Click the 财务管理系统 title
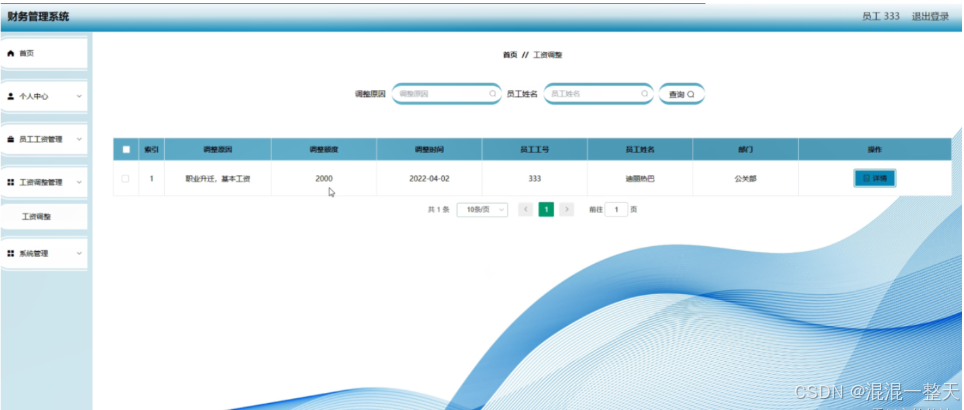The width and height of the screenshot is (964, 410). [38, 17]
